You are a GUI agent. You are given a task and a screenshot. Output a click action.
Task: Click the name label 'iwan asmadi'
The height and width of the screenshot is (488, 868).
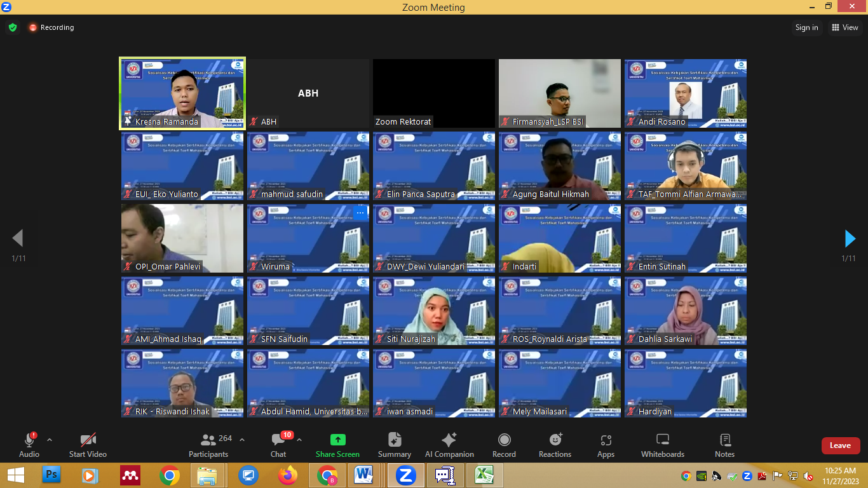tap(410, 411)
